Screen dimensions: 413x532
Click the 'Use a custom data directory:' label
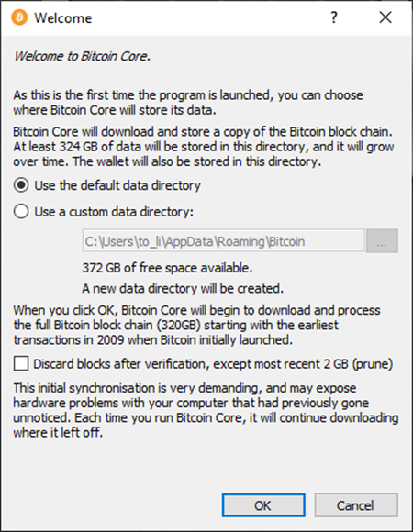114,212
